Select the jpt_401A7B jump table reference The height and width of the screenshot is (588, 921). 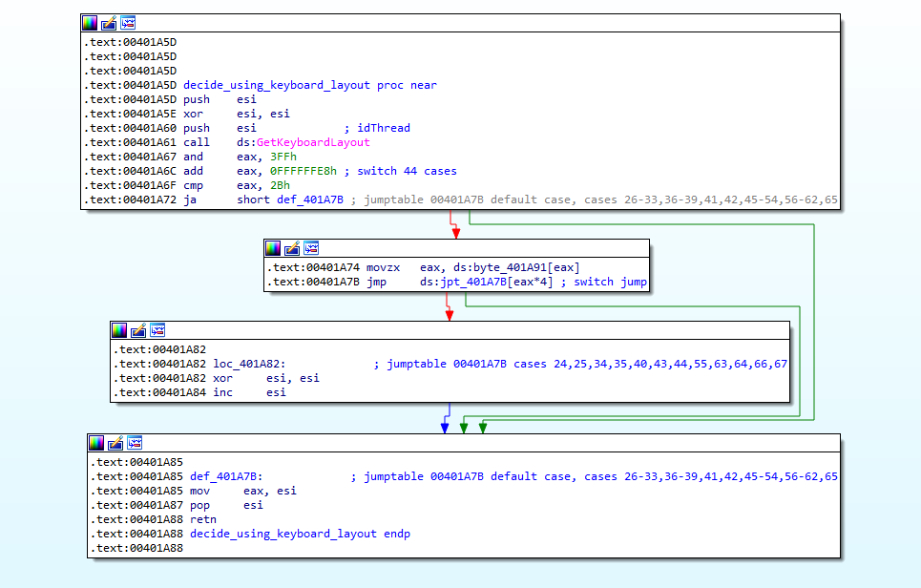coord(470,282)
